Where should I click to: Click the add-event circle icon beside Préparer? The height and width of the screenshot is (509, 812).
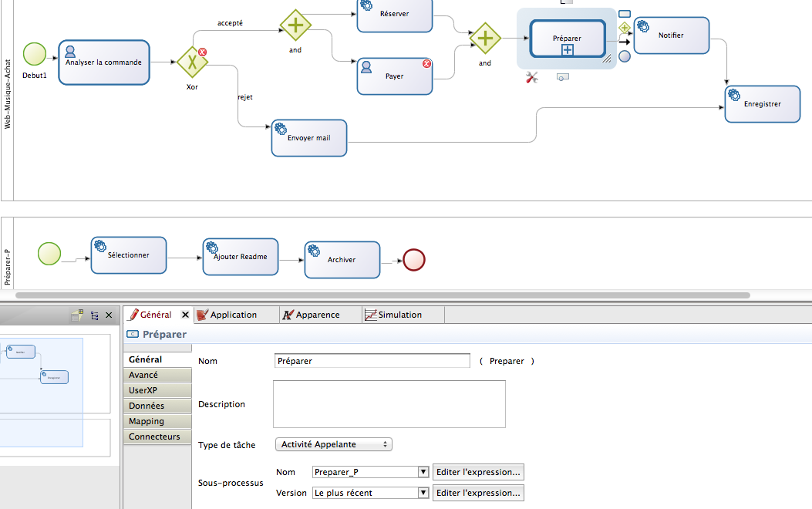[625, 56]
